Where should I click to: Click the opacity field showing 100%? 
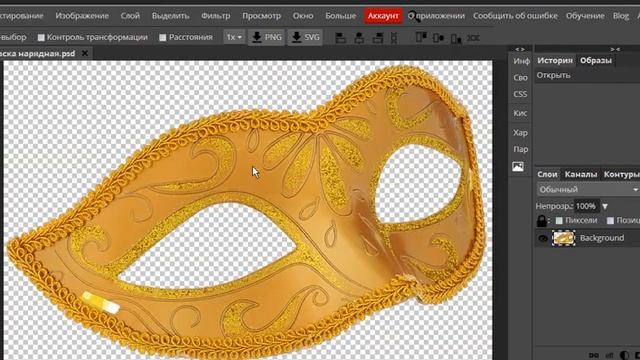click(586, 207)
